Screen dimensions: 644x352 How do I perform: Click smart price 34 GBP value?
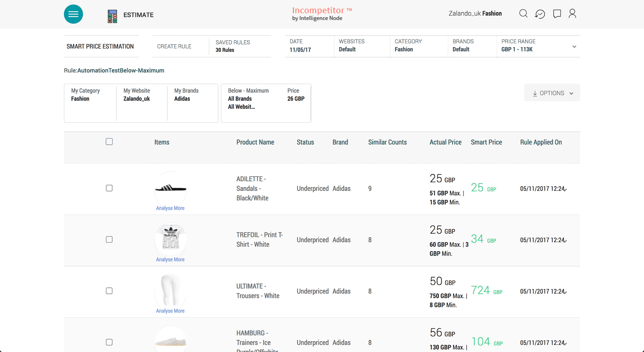483,239
